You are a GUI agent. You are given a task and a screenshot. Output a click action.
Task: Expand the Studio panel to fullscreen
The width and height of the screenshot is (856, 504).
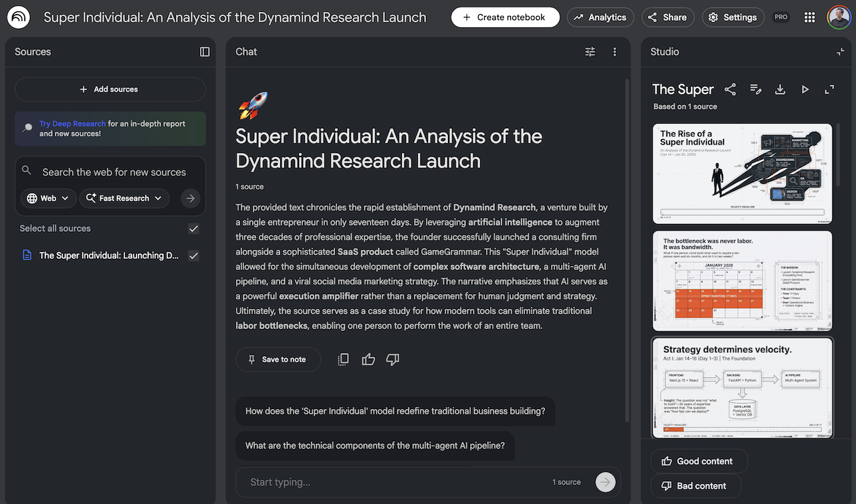[829, 89]
